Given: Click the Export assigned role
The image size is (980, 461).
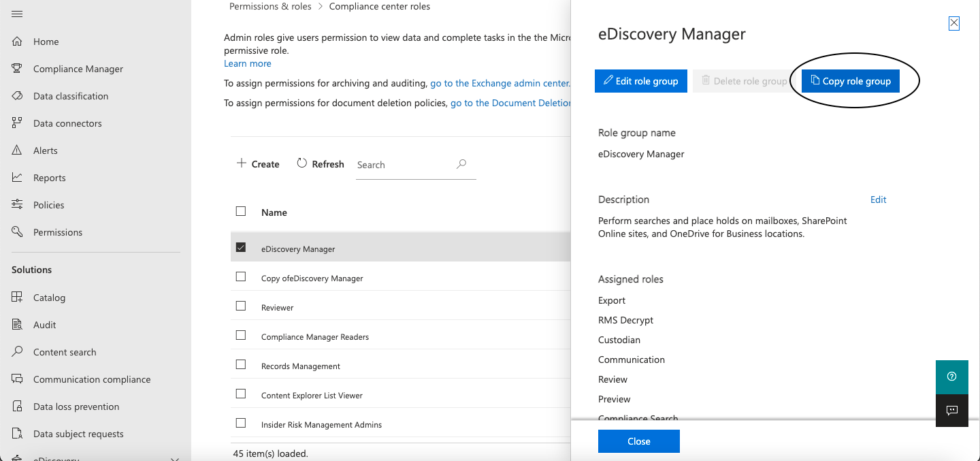Looking at the screenshot, I should tap(612, 300).
